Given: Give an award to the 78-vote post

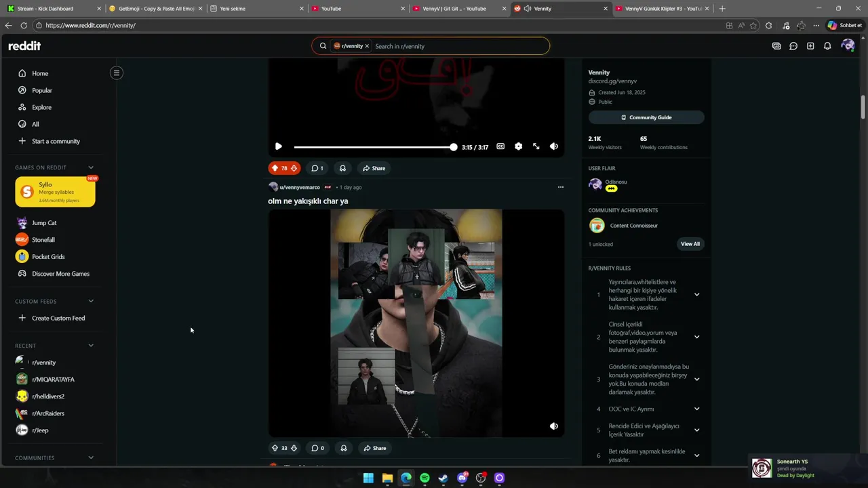Looking at the screenshot, I should [x=342, y=168].
